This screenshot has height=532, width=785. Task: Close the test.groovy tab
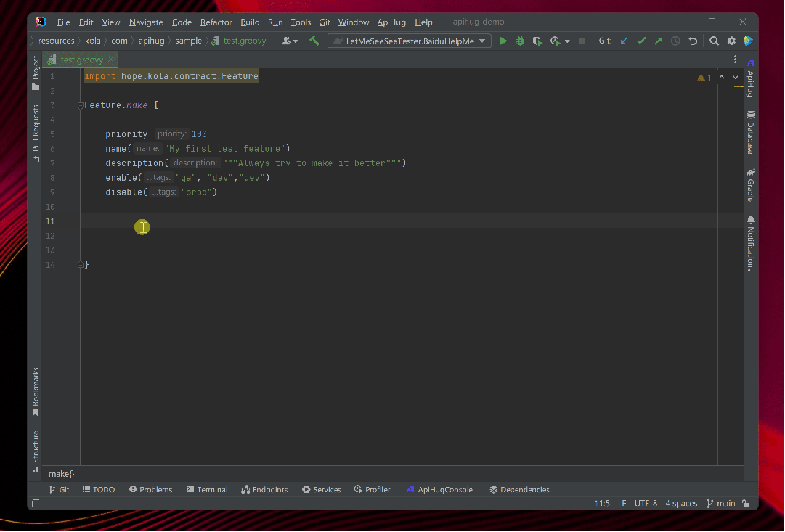point(111,60)
